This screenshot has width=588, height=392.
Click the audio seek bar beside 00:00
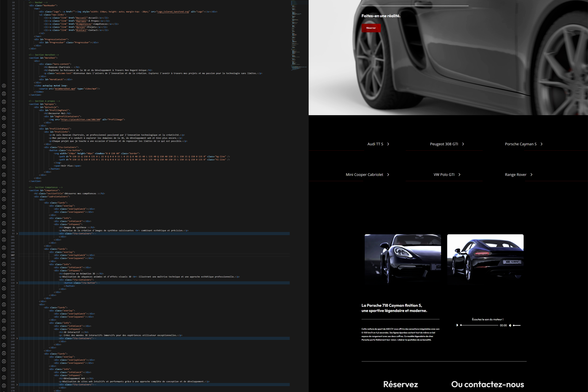point(479,325)
